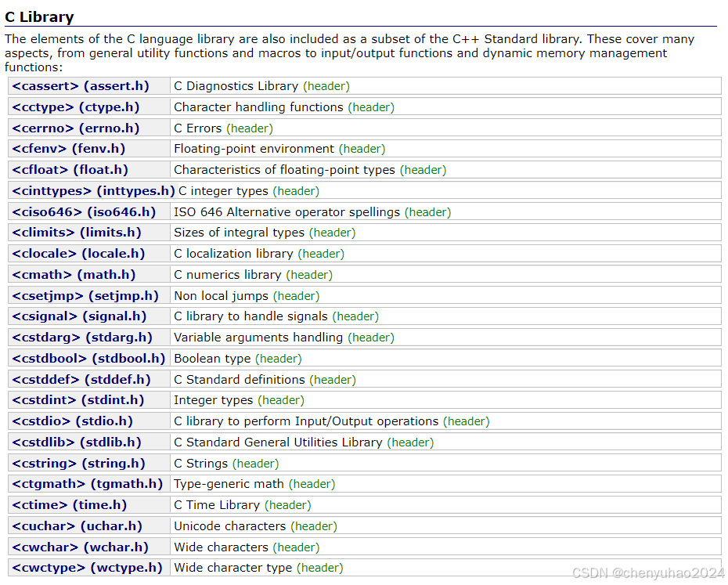728x585 pixels.
Task: Open the <cfenv> (fenv.h) reference
Action: click(69, 149)
